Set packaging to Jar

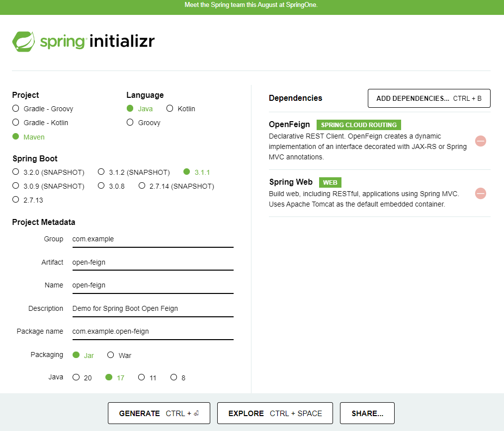(x=83, y=355)
